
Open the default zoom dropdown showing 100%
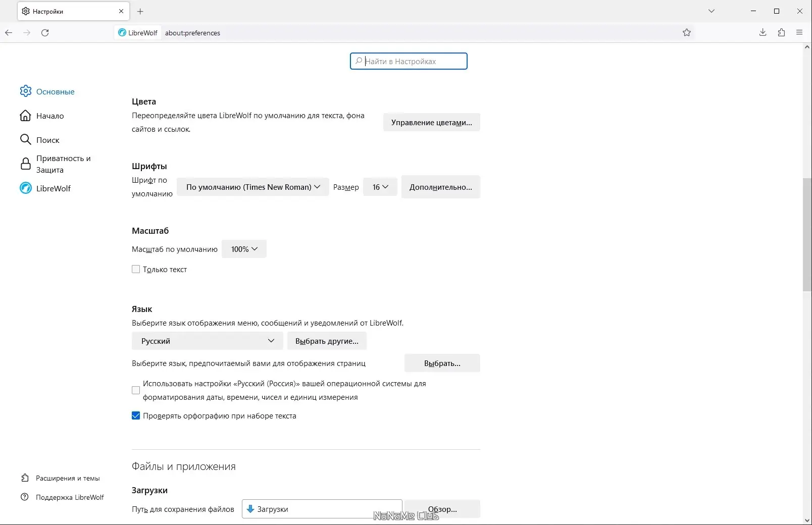(x=244, y=249)
